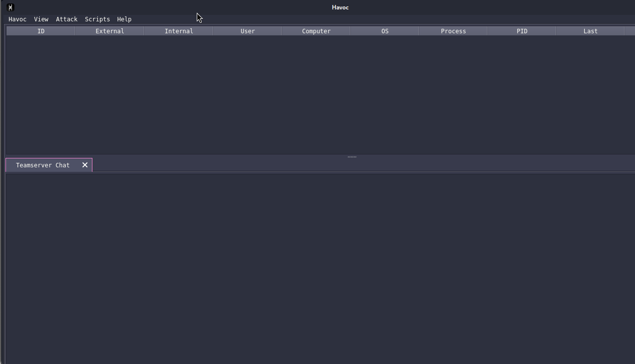
Task: Sort sessions by Process column
Action: (x=453, y=31)
